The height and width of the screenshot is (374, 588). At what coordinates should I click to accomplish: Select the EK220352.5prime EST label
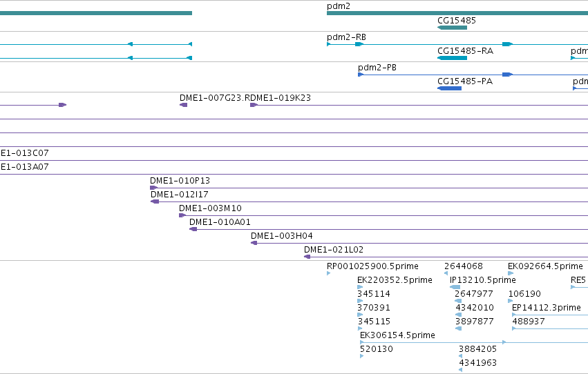[395, 280]
